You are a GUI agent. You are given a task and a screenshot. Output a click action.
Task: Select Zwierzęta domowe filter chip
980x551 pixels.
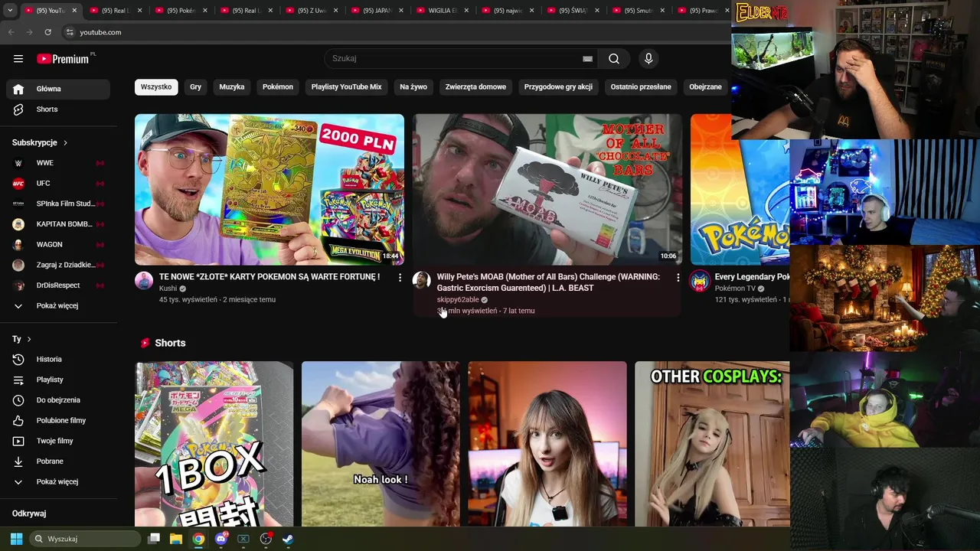pyautogui.click(x=475, y=87)
